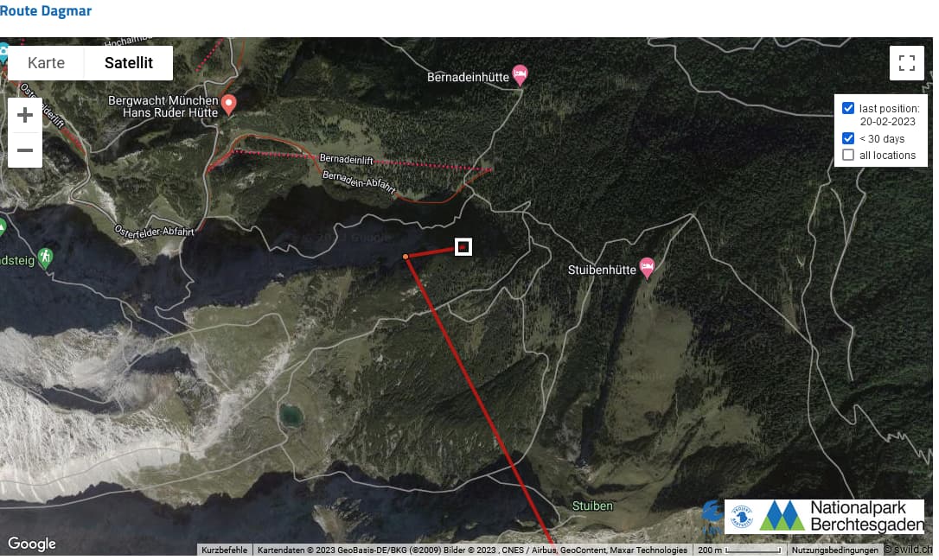Image resolution: width=939 pixels, height=560 pixels.
Task: Click the Stuibenhütte lodging pin
Action: coord(647,268)
